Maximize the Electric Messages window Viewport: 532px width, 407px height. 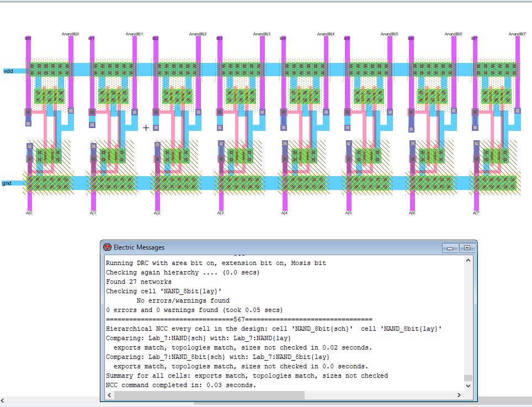467,248
